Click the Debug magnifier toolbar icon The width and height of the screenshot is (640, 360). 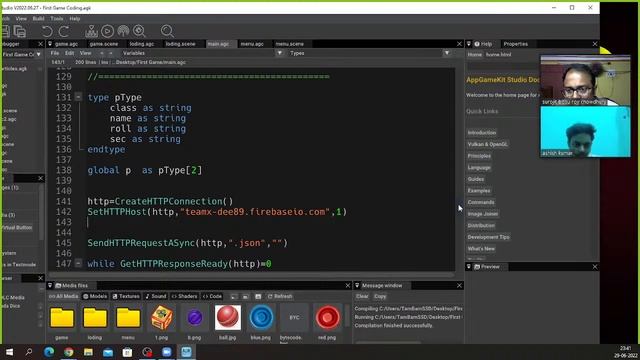[x=139, y=31]
